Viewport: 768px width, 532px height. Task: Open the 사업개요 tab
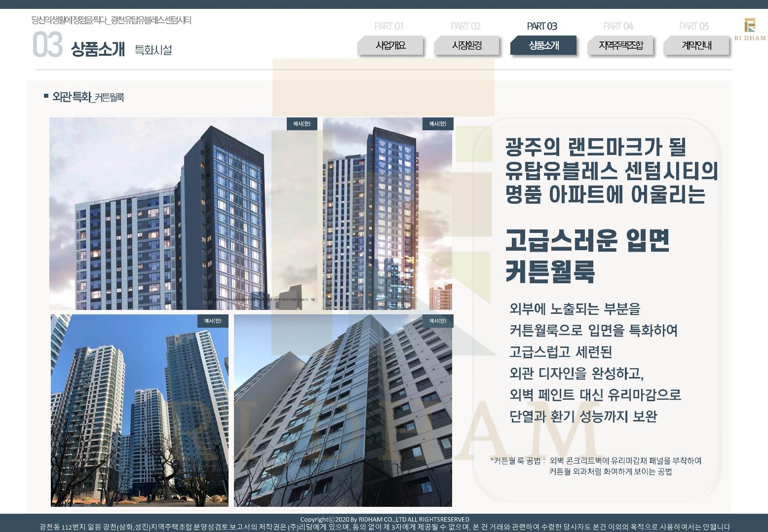(390, 45)
